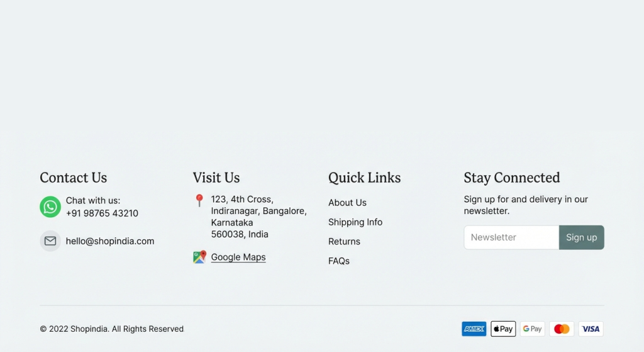Viewport: 644px width, 352px height.
Task: Focus the Newsletter email input field
Action: pyautogui.click(x=511, y=237)
